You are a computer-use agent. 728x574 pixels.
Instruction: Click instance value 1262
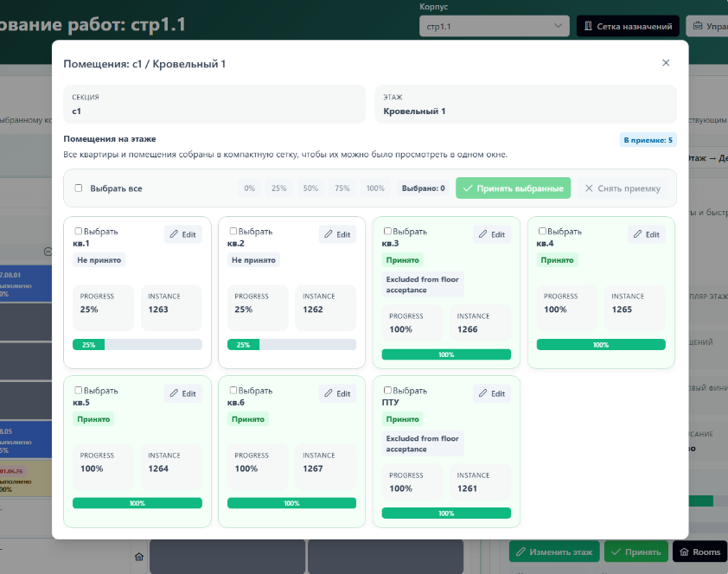pos(312,309)
